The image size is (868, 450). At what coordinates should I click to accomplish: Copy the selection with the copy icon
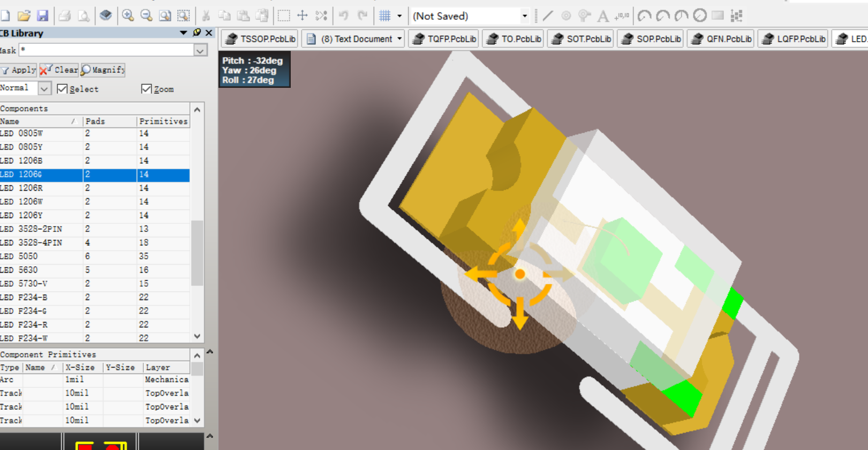point(225,16)
